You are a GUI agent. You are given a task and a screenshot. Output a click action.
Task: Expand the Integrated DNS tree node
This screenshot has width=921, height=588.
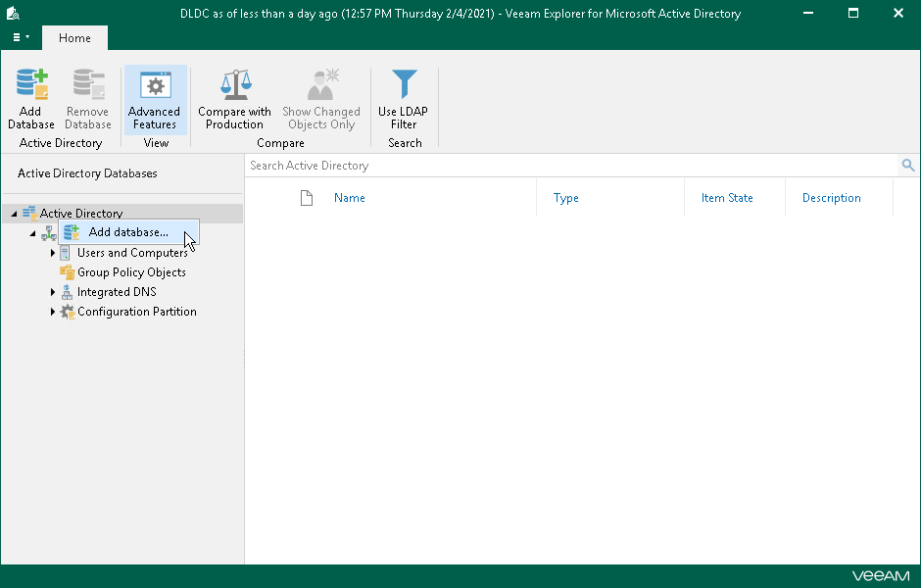coord(53,292)
